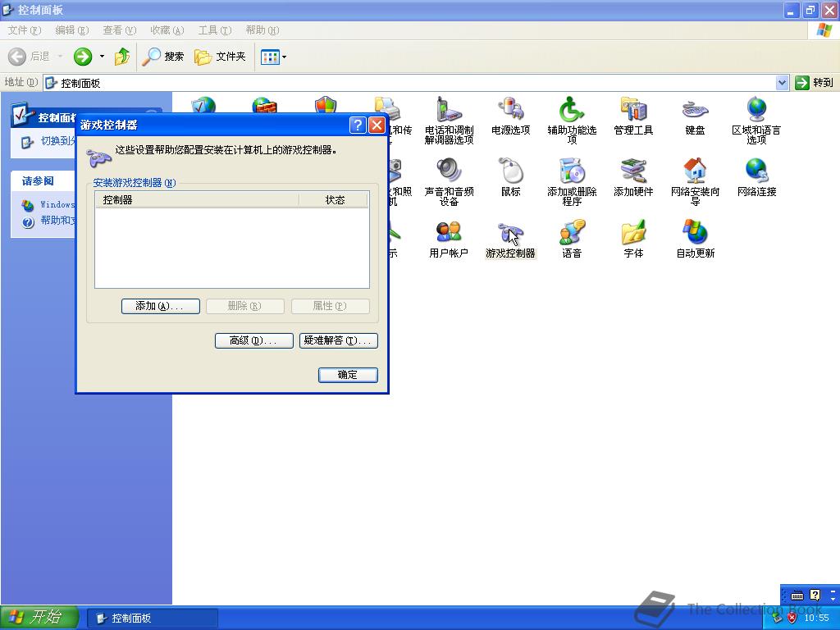Click the address bar field showing 控制面板
Viewport: 840px width, 630px height.
coord(410,83)
